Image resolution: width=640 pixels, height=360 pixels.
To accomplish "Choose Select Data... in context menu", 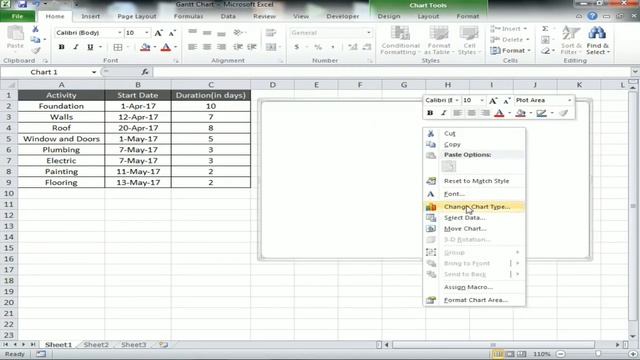I will tap(474, 218).
